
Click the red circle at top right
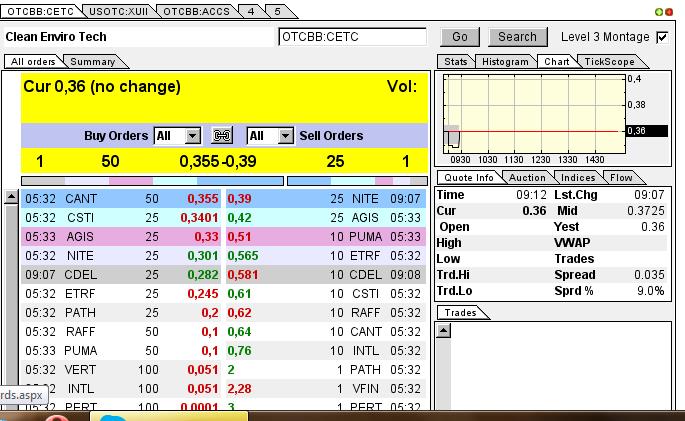pyautogui.click(x=669, y=12)
